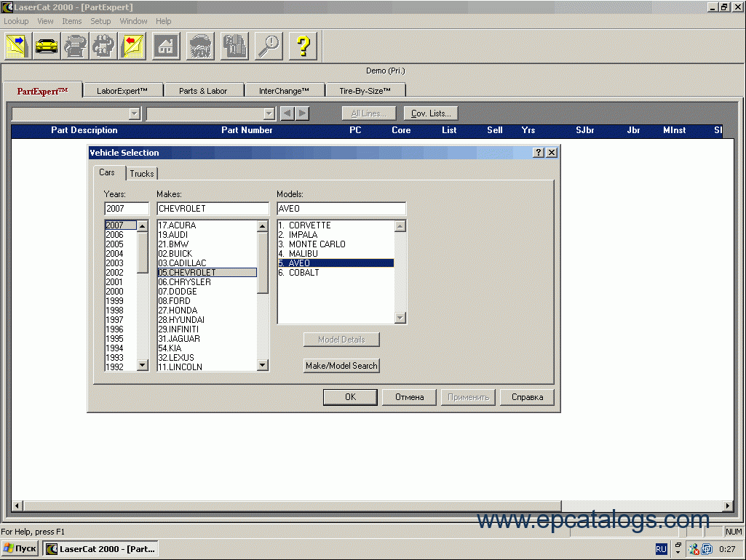Select MALIBU in Models list

coord(336,254)
